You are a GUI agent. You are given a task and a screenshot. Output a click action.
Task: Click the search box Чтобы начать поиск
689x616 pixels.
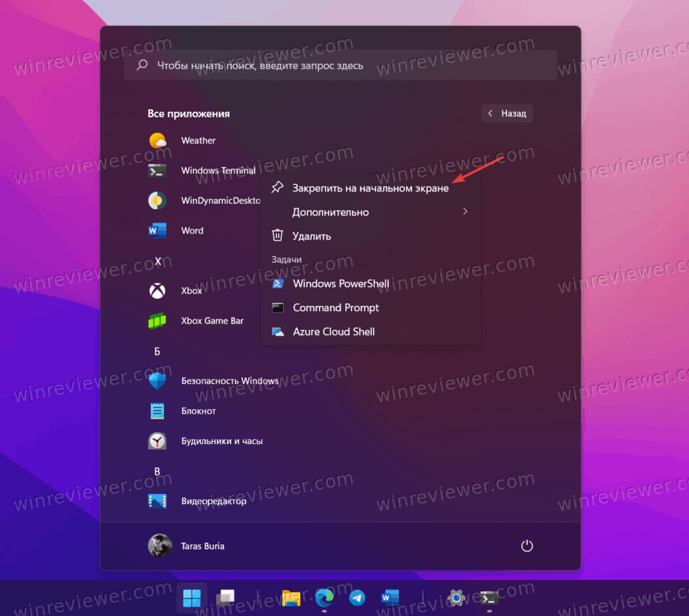tap(341, 65)
